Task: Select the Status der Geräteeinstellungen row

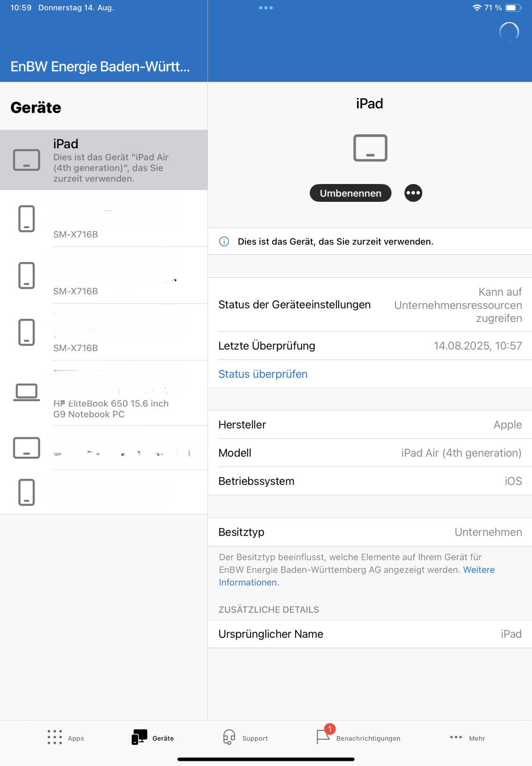Action: (x=370, y=305)
